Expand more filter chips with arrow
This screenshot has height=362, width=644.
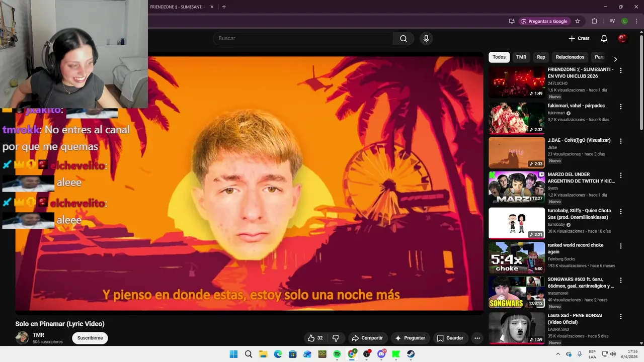click(x=615, y=59)
